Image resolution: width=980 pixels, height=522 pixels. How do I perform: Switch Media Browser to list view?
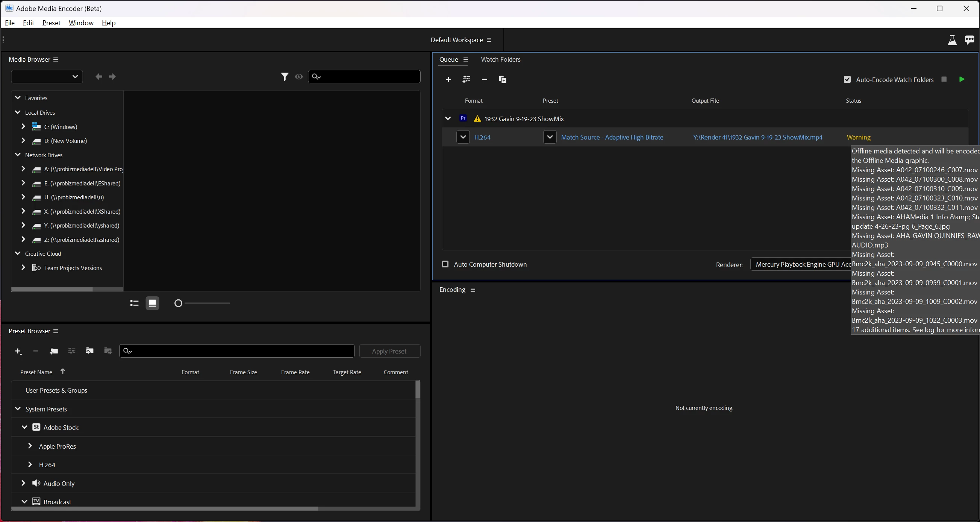point(134,303)
